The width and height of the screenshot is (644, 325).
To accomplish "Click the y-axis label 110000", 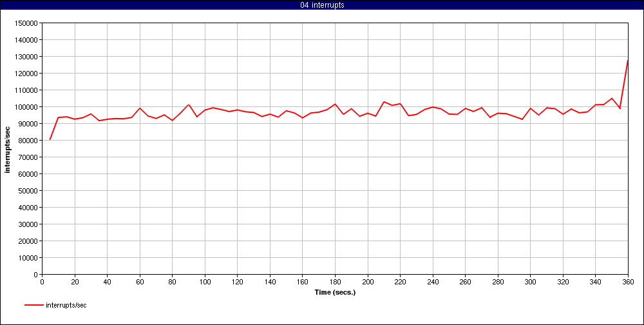I will click(x=26, y=90).
